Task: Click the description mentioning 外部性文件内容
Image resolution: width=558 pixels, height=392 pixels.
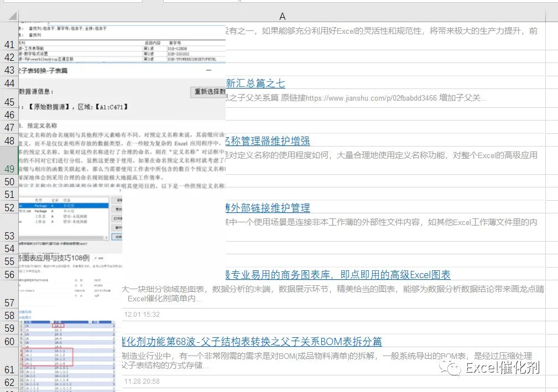Action: pyautogui.click(x=382, y=222)
